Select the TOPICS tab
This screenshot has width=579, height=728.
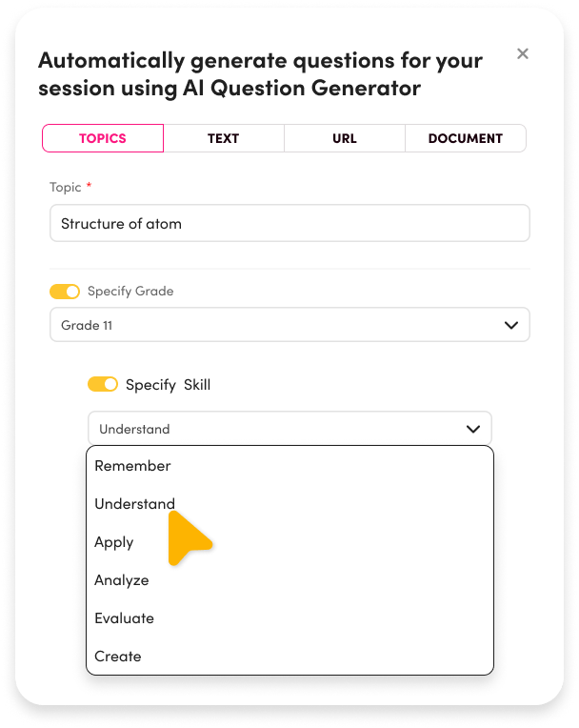point(103,138)
